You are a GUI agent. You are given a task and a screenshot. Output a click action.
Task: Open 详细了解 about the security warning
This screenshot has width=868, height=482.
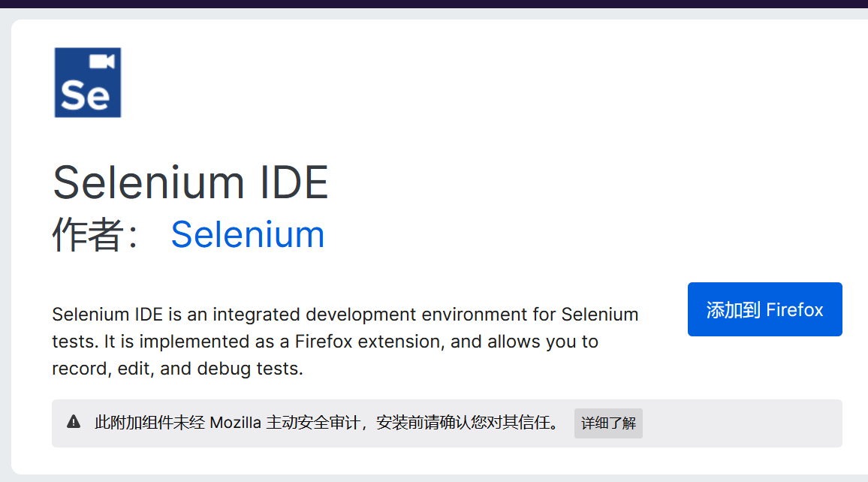click(x=608, y=423)
